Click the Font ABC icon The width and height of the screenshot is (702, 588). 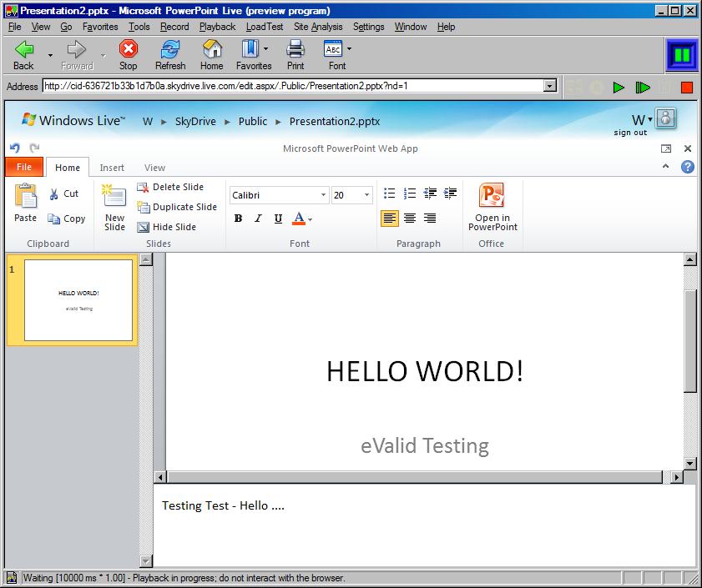coord(333,48)
